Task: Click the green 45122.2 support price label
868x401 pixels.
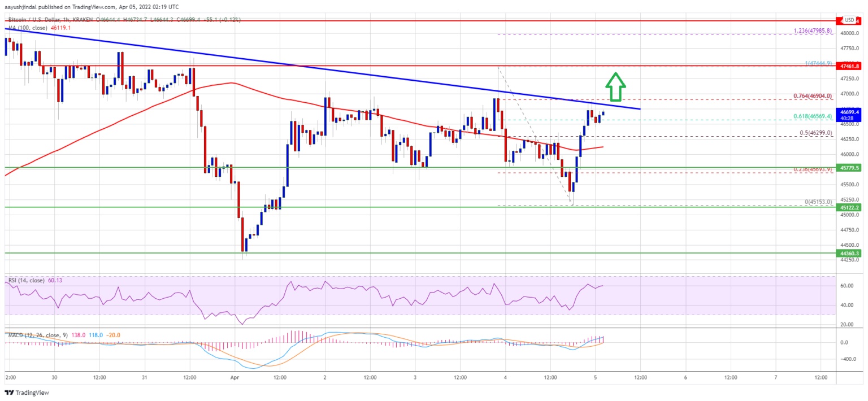Action: click(x=850, y=207)
